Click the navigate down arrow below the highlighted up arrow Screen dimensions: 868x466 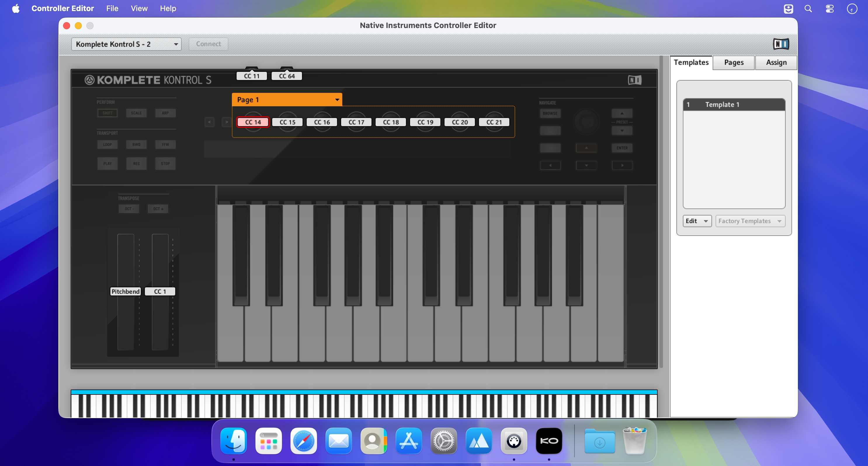[586, 165]
